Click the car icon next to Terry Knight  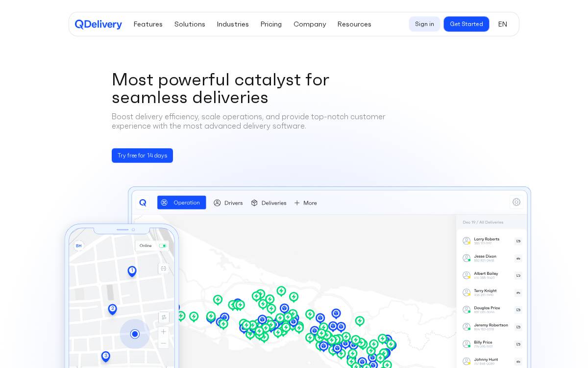pos(518,293)
